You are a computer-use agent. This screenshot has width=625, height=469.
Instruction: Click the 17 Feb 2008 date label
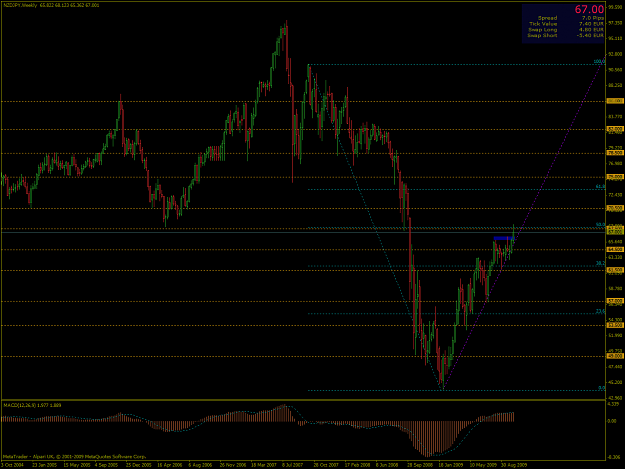[358, 465]
